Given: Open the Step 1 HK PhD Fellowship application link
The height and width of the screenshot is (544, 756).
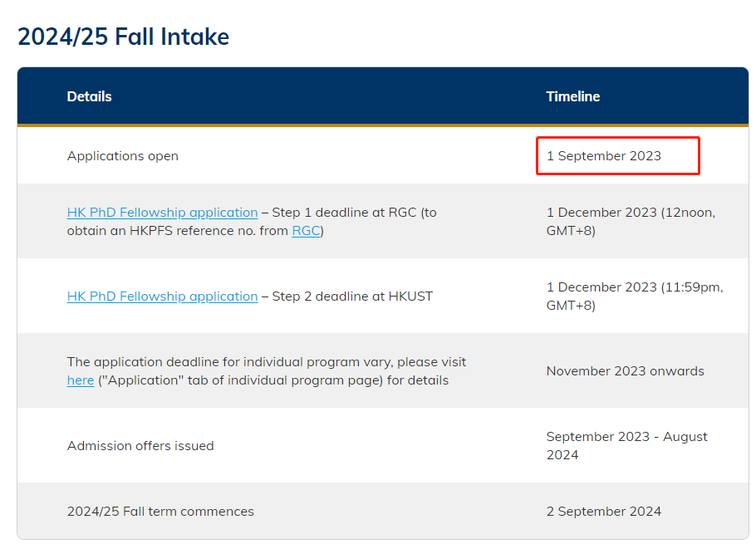Looking at the screenshot, I should pos(162,213).
